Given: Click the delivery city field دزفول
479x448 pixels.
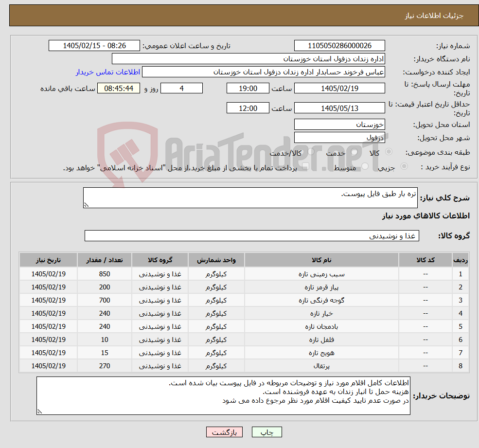Looking at the screenshot, I should pos(339,138).
